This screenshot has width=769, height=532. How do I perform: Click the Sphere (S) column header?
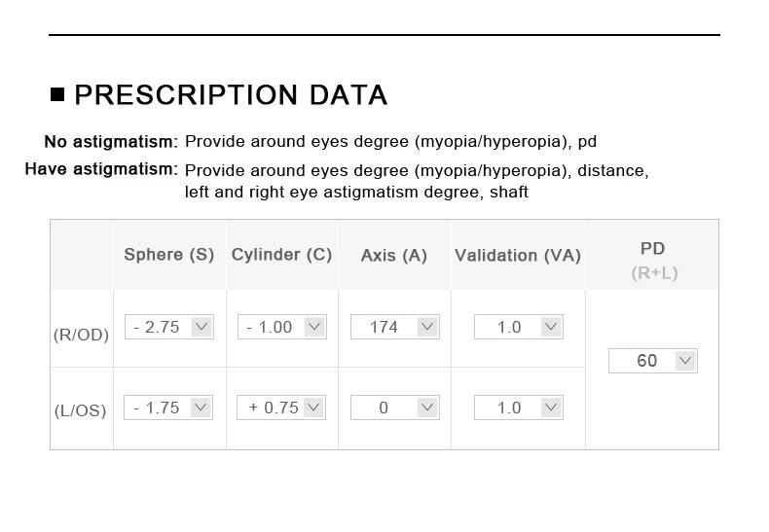tap(169, 255)
